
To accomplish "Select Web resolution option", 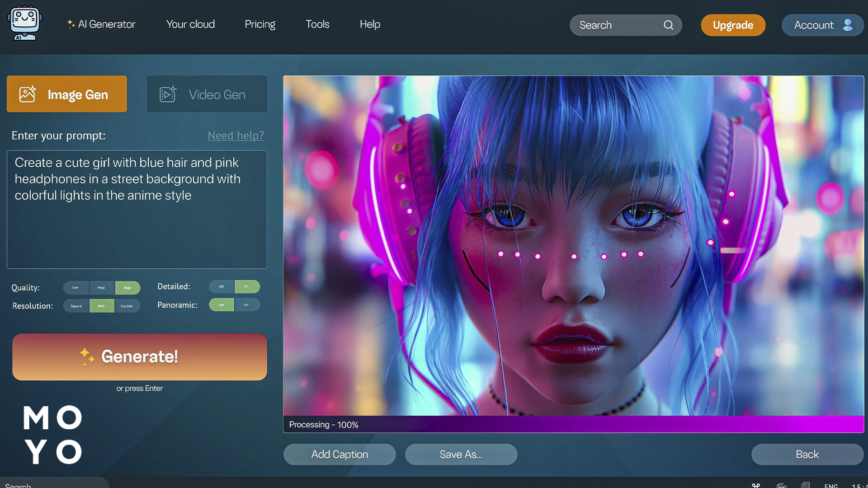I will click(101, 305).
